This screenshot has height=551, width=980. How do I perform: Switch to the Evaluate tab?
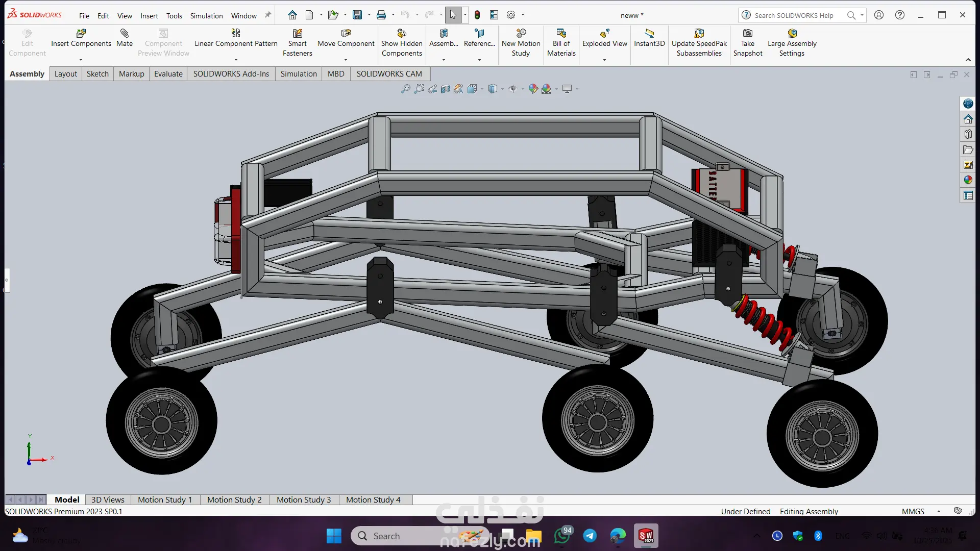point(168,74)
